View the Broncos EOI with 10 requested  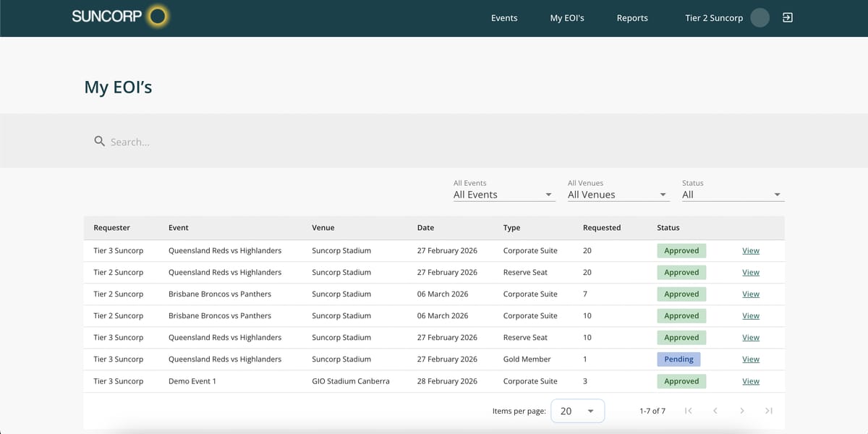(x=751, y=315)
